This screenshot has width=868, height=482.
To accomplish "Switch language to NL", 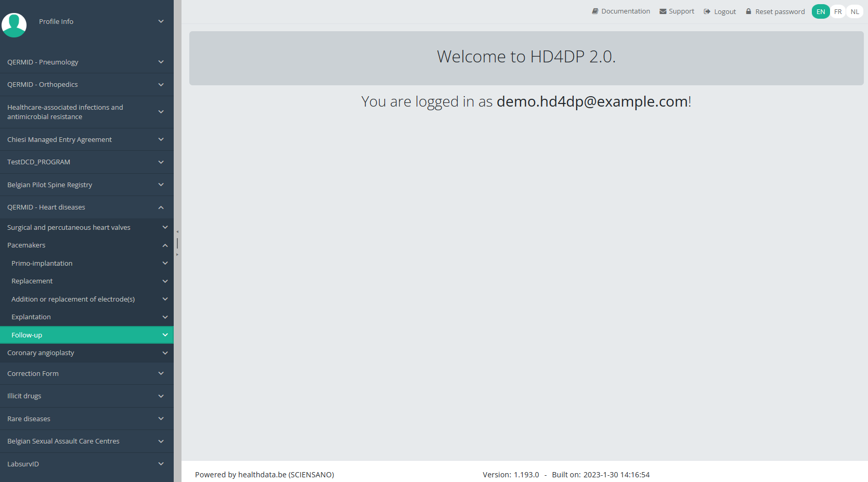I will (x=854, y=11).
